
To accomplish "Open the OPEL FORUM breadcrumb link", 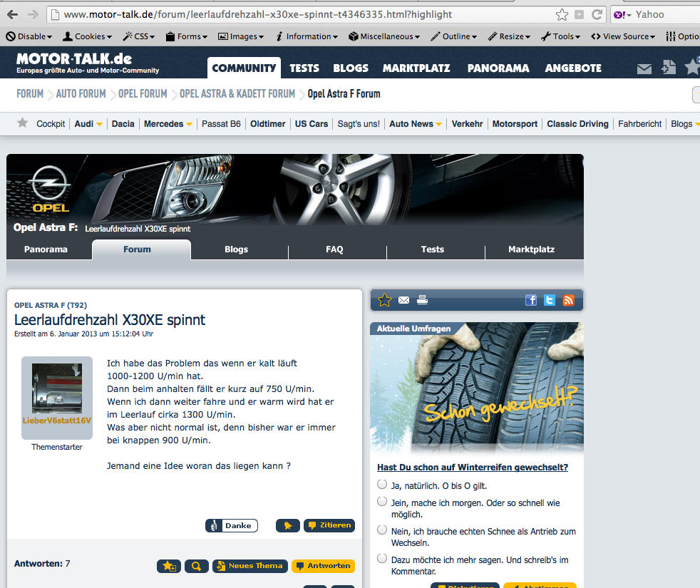I will click(x=143, y=94).
